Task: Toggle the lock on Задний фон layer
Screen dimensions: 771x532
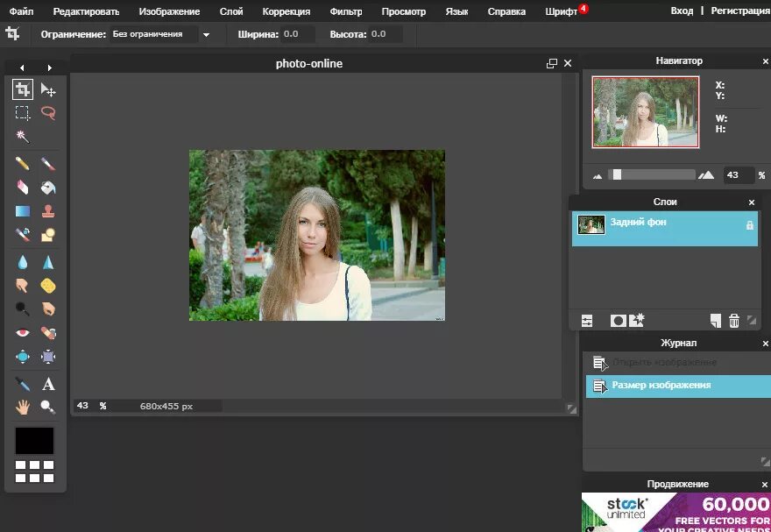Action: pyautogui.click(x=749, y=225)
